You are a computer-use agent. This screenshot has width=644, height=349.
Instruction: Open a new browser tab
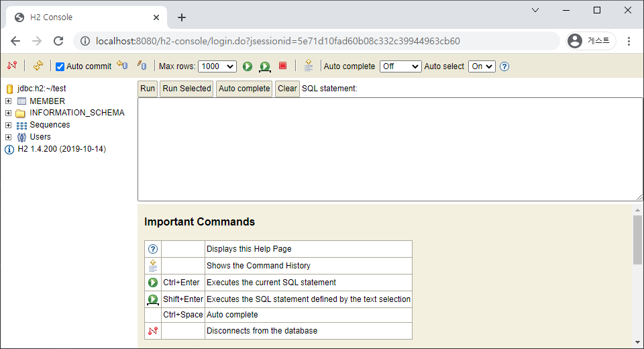tap(182, 17)
